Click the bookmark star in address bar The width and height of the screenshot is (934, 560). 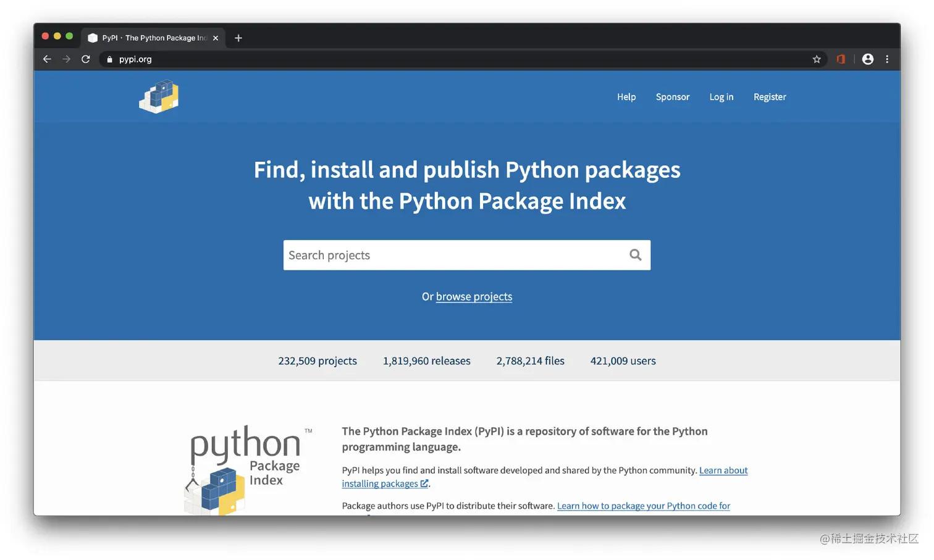pyautogui.click(x=817, y=59)
